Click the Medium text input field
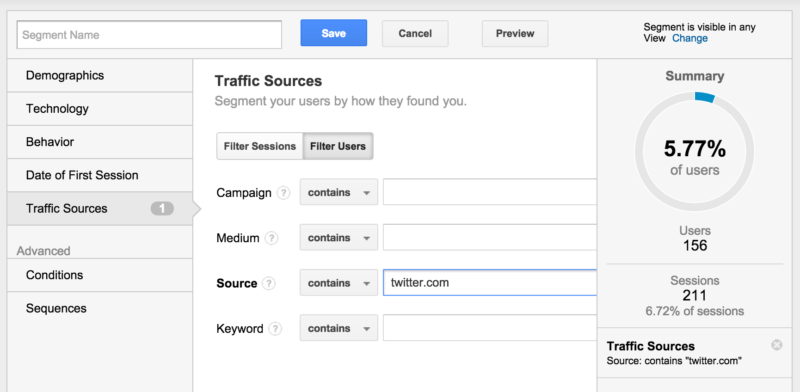This screenshot has height=392, width=800. click(x=490, y=237)
